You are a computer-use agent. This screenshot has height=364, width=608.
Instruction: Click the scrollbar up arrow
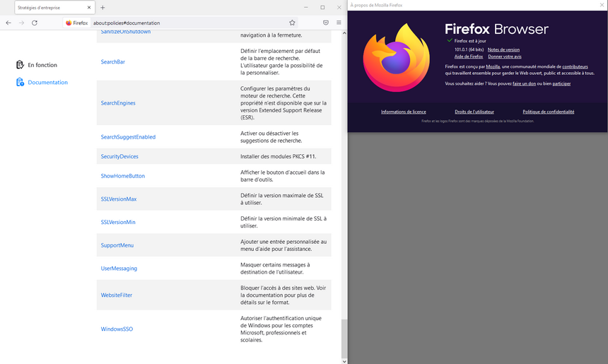click(344, 33)
